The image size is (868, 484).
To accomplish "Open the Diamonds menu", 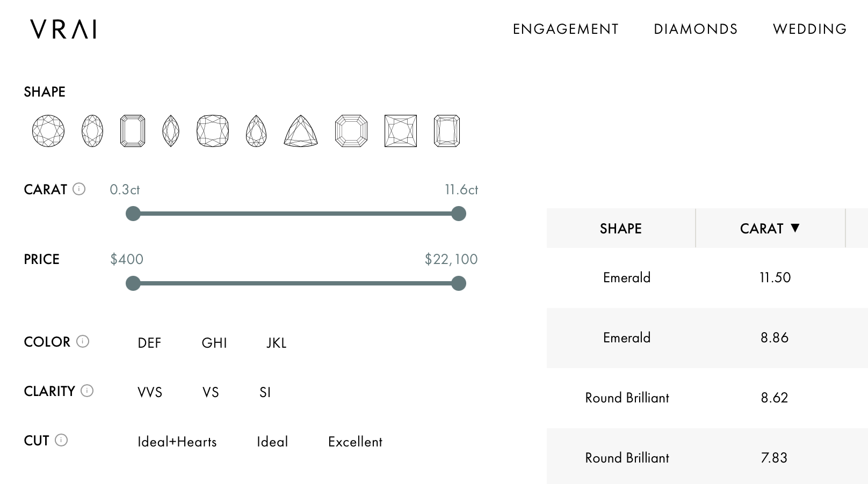I will (696, 29).
